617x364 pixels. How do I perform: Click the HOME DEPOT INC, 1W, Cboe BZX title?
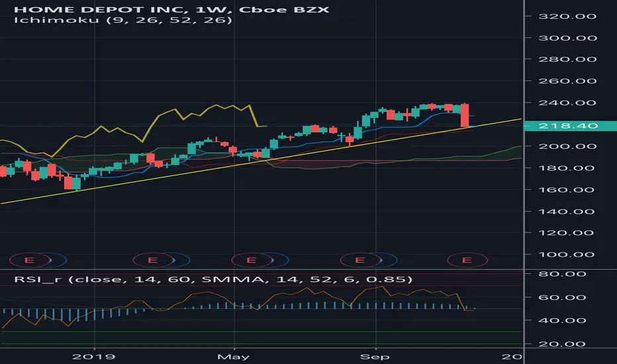pos(171,9)
